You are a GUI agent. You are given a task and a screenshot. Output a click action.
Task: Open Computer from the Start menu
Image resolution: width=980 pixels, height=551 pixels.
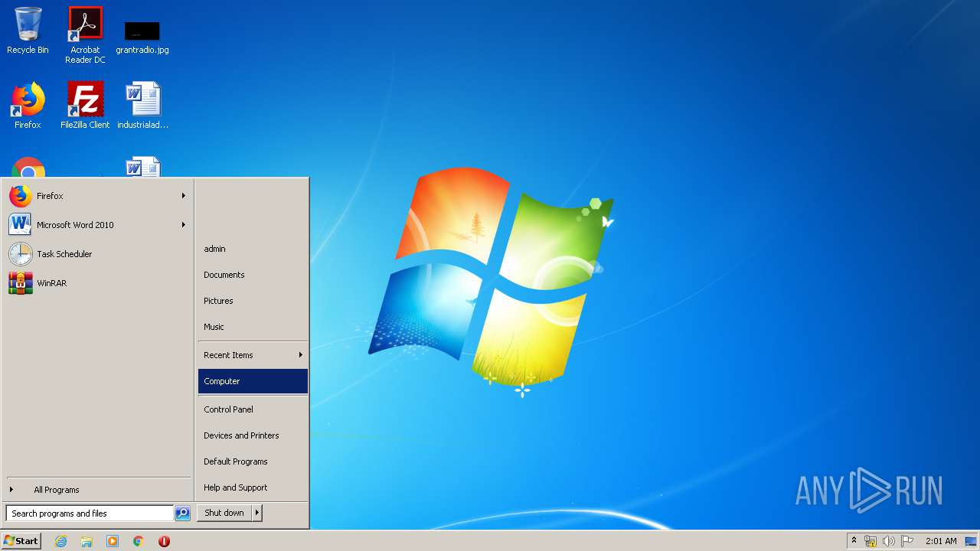click(x=253, y=381)
